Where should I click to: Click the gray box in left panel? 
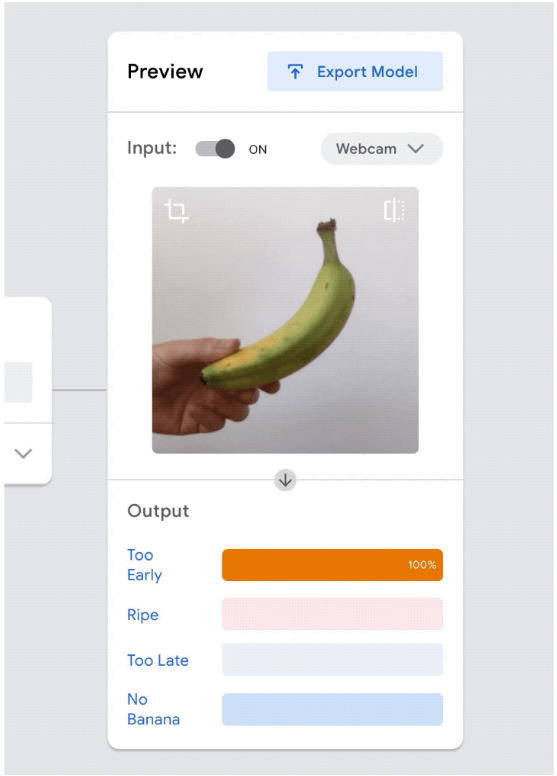tap(18, 382)
